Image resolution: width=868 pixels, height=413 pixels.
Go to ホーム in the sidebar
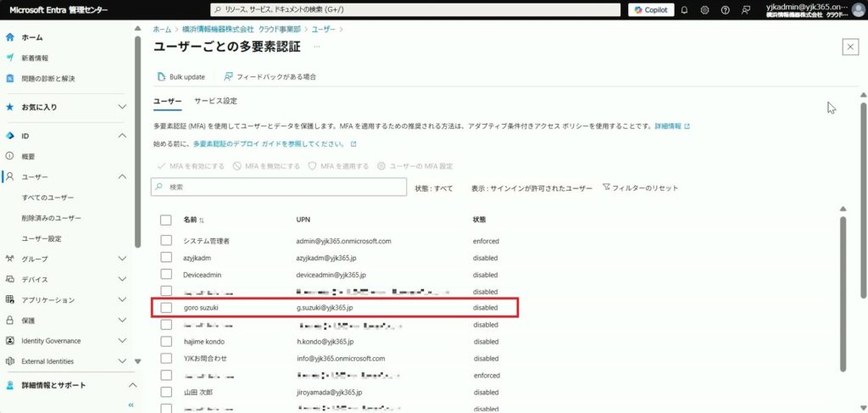[32, 37]
